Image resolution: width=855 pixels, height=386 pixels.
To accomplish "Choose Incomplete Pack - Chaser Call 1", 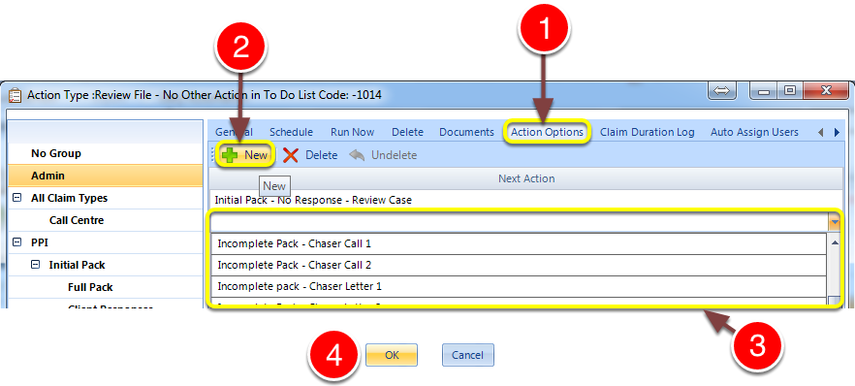I will [519, 244].
